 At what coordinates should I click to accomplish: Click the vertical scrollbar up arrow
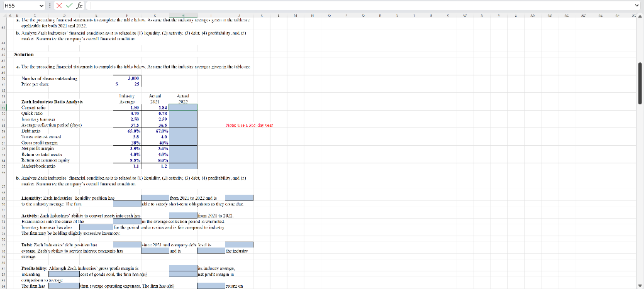pyautogui.click(x=641, y=16)
